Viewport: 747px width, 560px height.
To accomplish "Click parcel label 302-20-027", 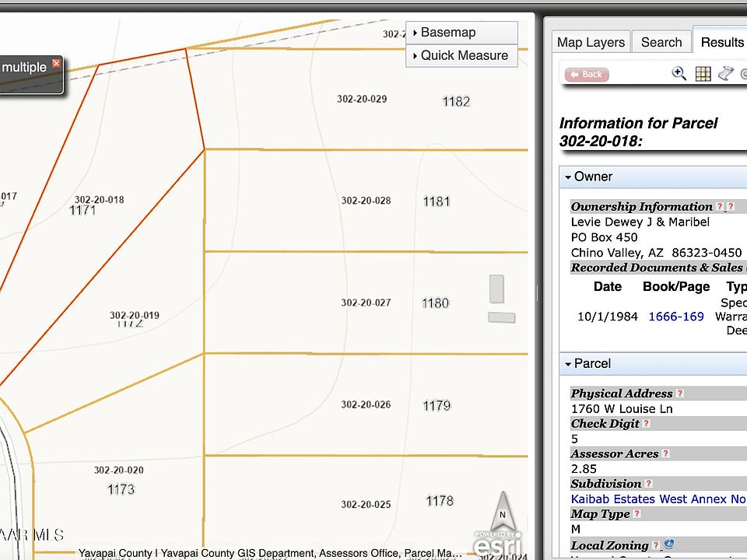I will 366,303.
